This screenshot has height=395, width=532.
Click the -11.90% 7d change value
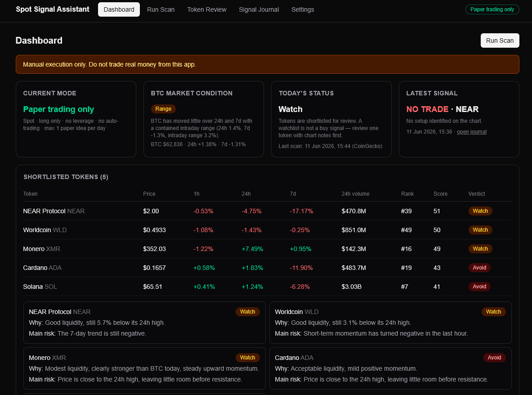(301, 268)
